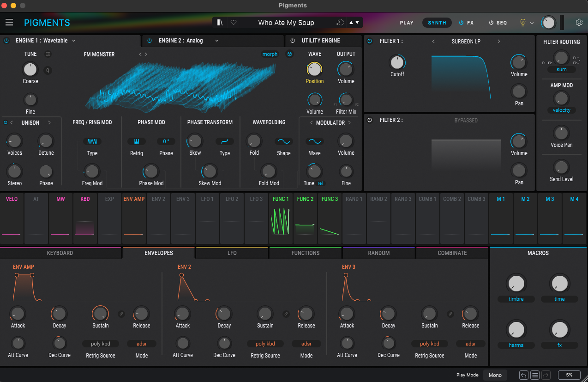
Task: Toggle Engine 1 power button
Action: click(6, 41)
